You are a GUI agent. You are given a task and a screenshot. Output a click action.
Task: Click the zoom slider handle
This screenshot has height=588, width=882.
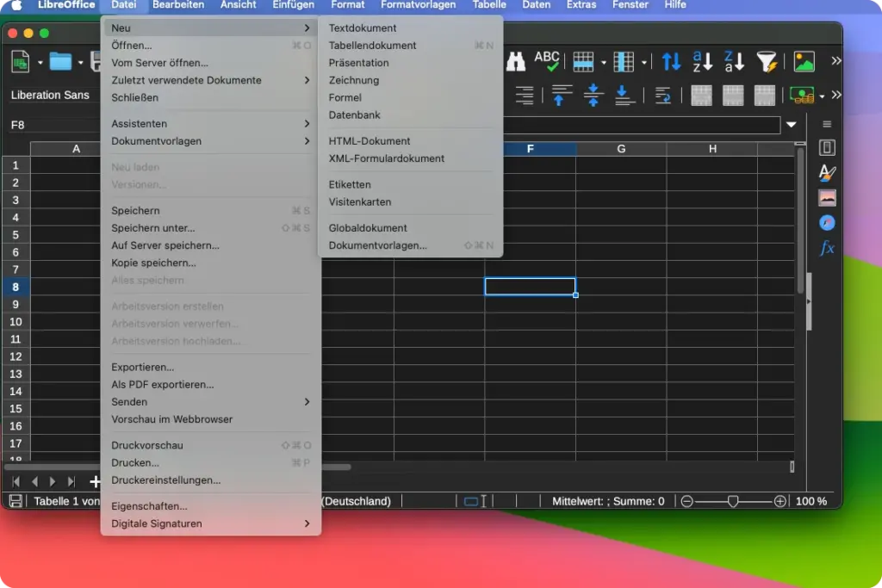tap(733, 501)
